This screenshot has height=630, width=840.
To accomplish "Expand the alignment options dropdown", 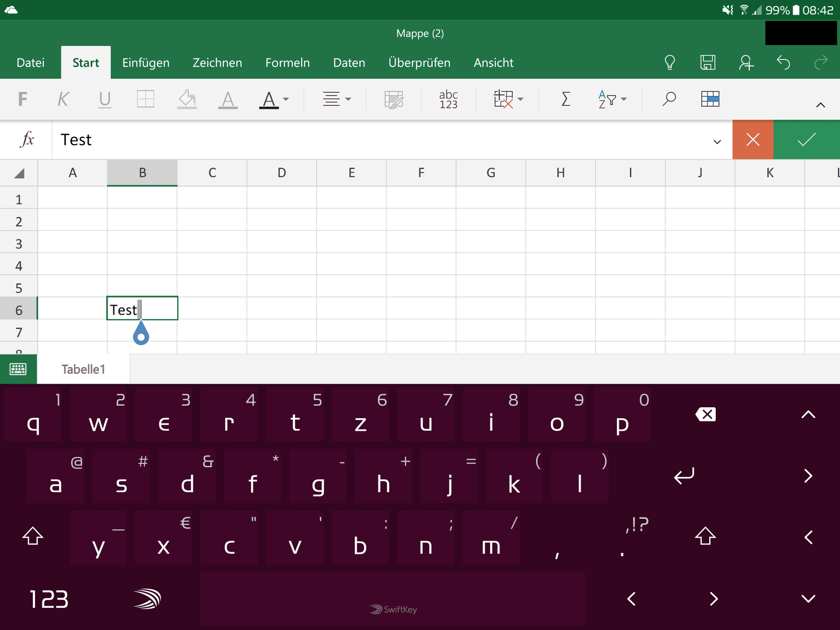I will point(348,99).
